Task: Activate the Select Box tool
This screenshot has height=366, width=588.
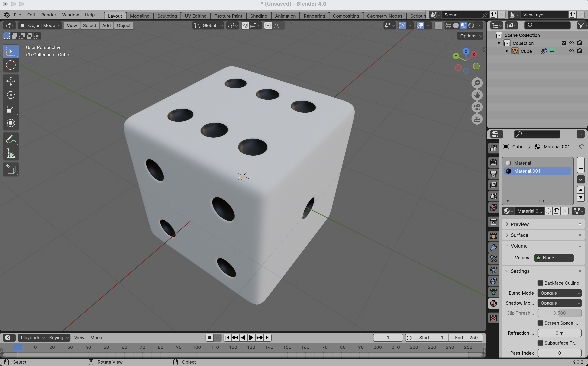Action: 11,51
